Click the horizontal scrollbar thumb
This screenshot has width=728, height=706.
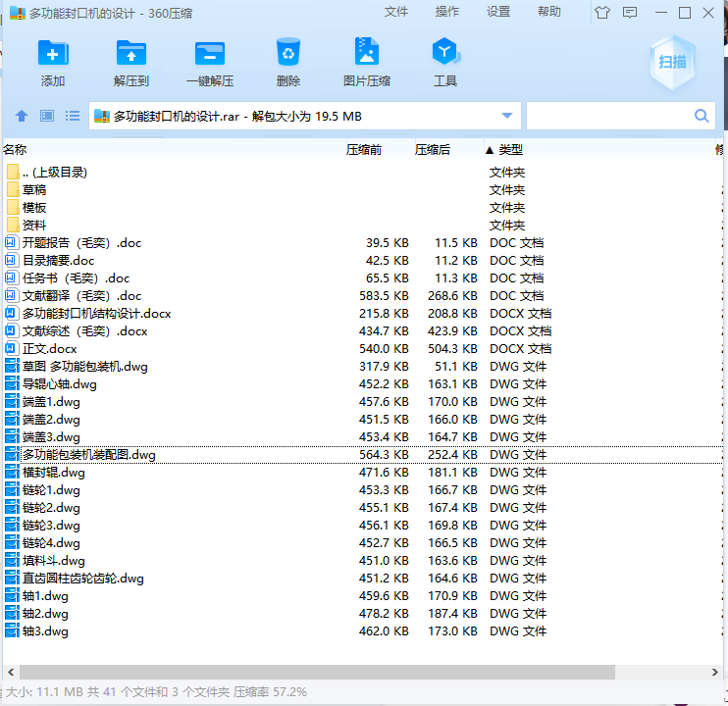point(317,672)
